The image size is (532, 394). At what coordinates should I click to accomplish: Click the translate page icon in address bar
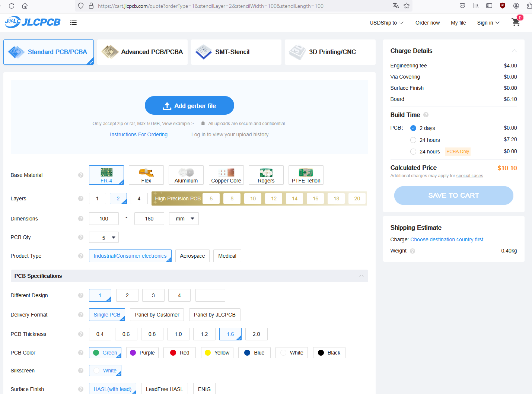coord(396,6)
